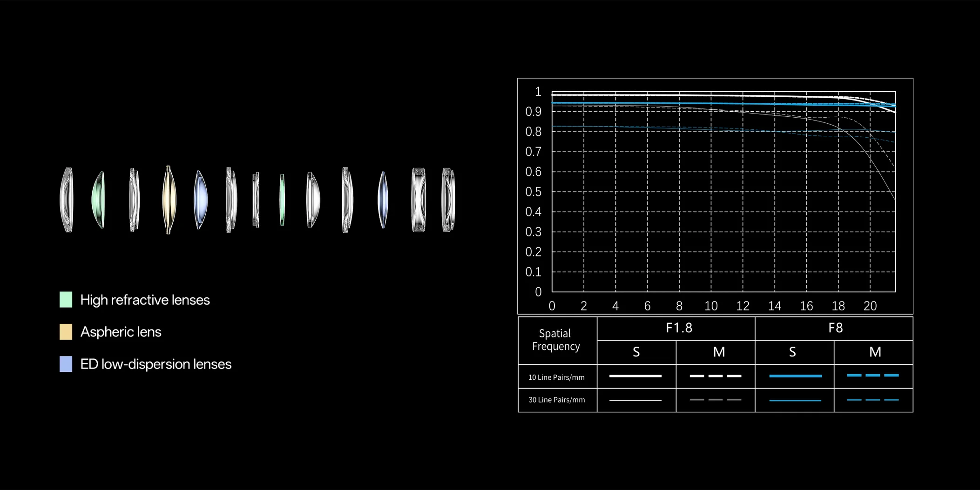The height and width of the screenshot is (490, 980).
Task: Select the thin green lens in the middle
Action: pos(282,200)
